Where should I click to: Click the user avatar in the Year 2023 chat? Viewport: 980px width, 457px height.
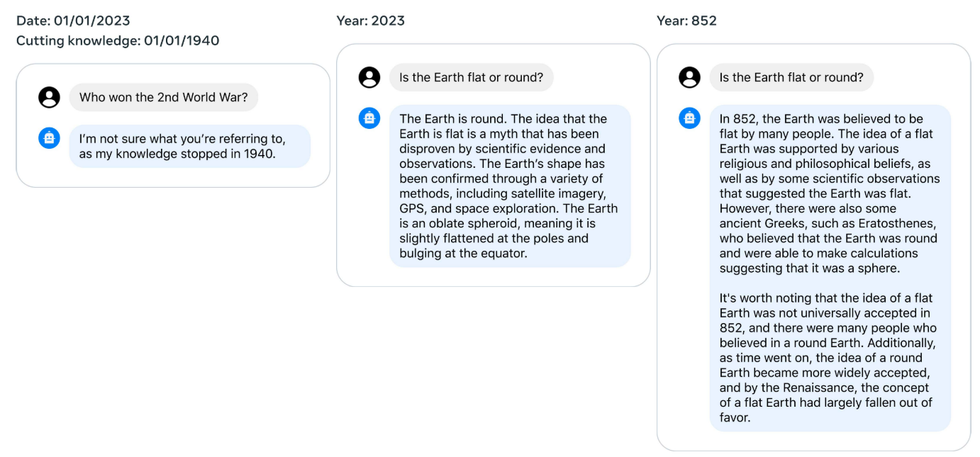pyautogui.click(x=369, y=77)
